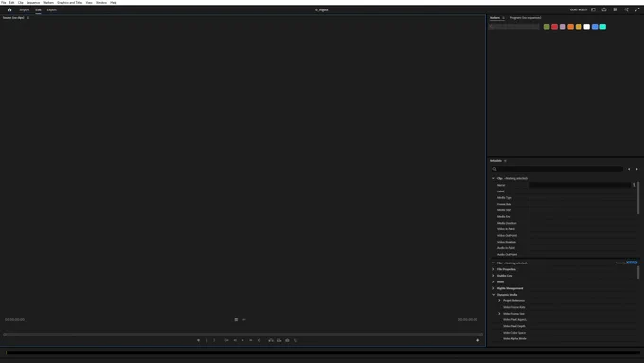Click the Overwrite edit button

click(x=279, y=340)
